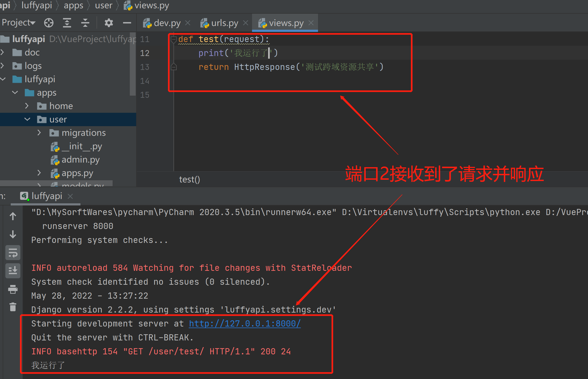Expand the home folder
The image size is (588, 379).
(x=27, y=106)
